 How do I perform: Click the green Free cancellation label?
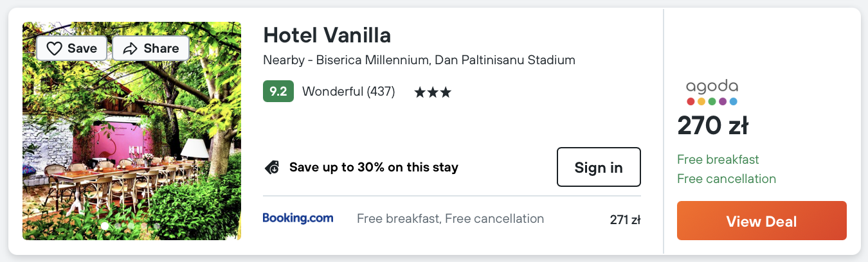coord(727,179)
